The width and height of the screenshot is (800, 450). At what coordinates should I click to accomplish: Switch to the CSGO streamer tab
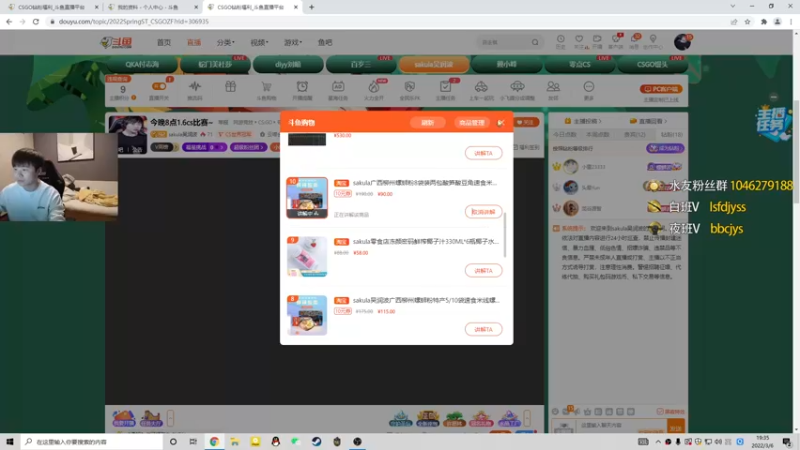[x=652, y=65]
